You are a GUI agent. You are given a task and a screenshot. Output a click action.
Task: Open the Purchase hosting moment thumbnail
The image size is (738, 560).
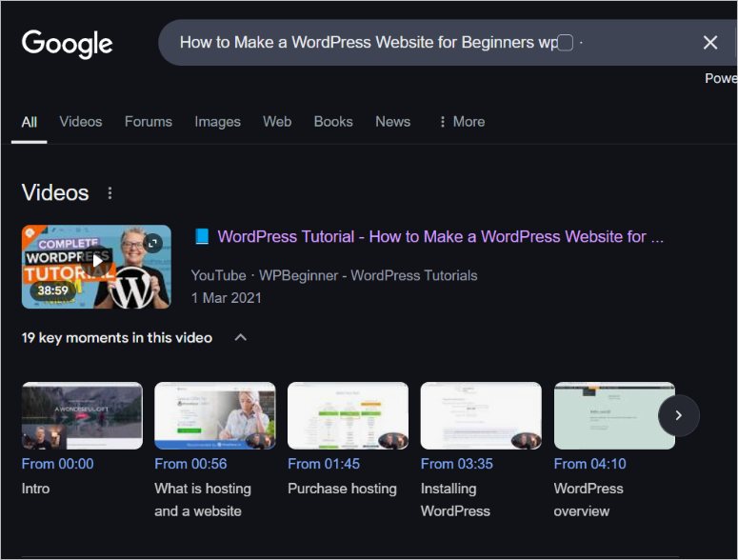[348, 415]
